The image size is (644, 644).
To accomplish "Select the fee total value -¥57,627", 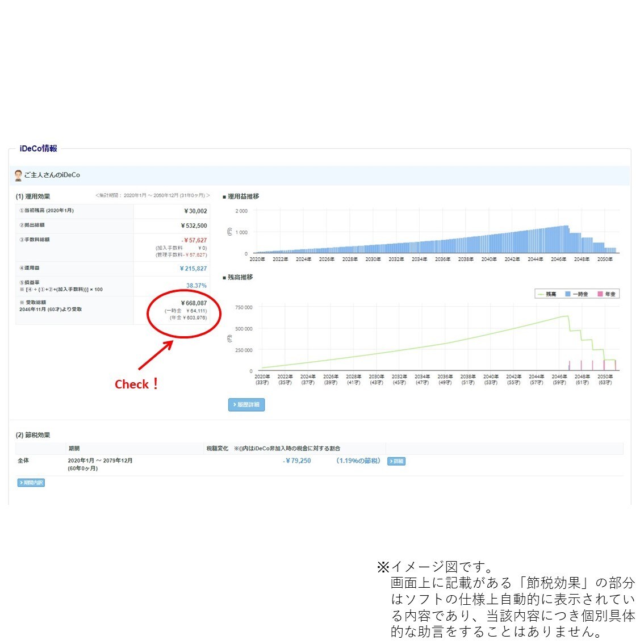I will coord(194,240).
